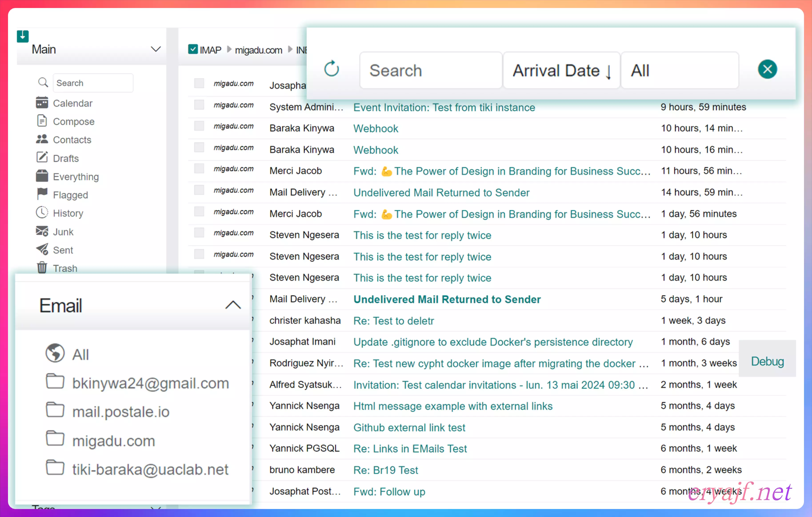
Task: Open the Calendar sidebar icon
Action: pos(42,103)
